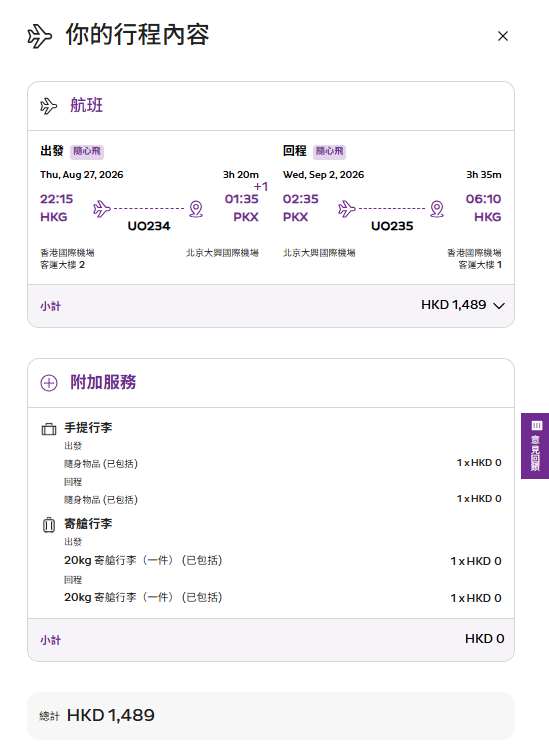Click the airplane icon beside 你的行程內容 title
The height and width of the screenshot is (747, 549).
pos(39,37)
